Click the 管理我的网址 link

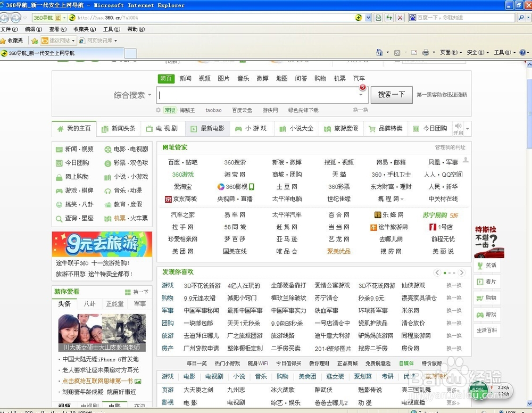(x=450, y=147)
